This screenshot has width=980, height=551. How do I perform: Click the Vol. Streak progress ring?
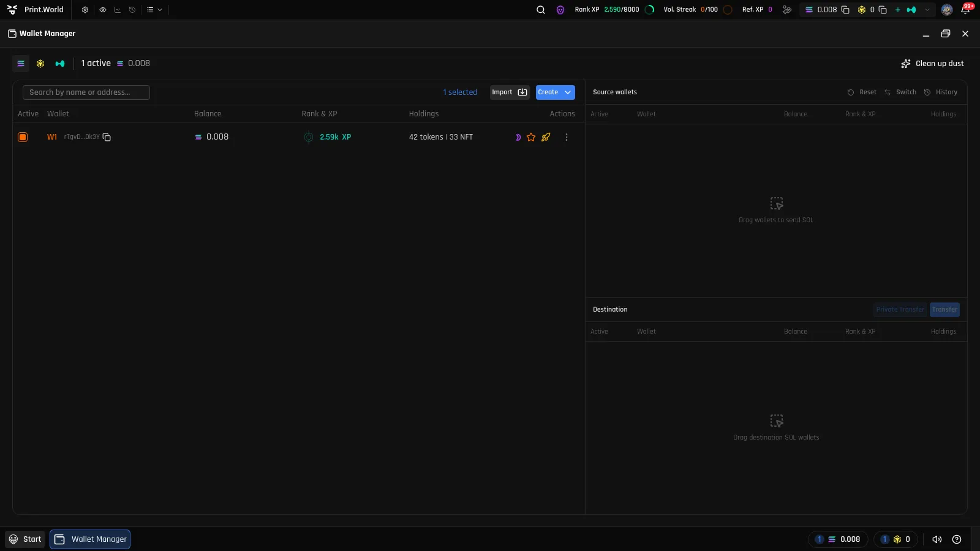(728, 10)
